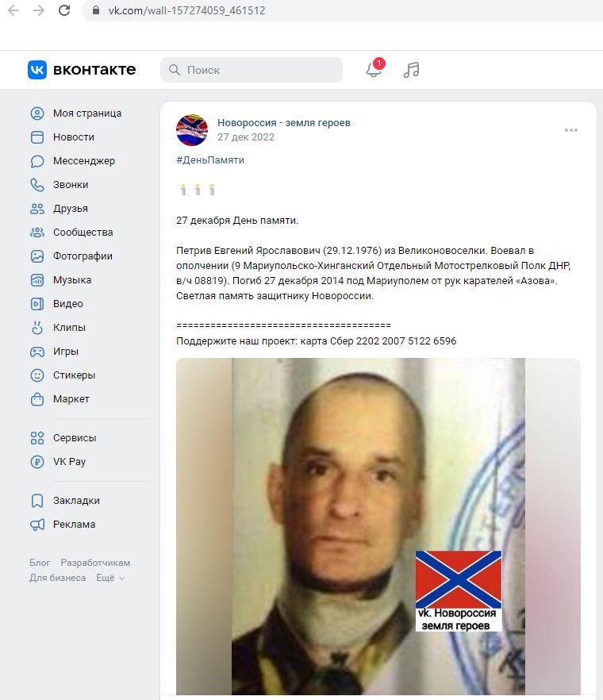
Task: Open VK Pay ruble icon
Action: (x=37, y=462)
